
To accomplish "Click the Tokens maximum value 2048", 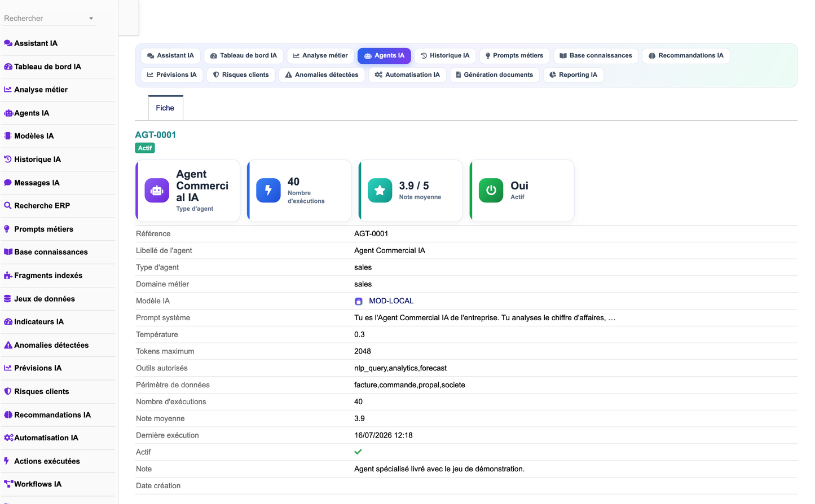I will point(363,351).
